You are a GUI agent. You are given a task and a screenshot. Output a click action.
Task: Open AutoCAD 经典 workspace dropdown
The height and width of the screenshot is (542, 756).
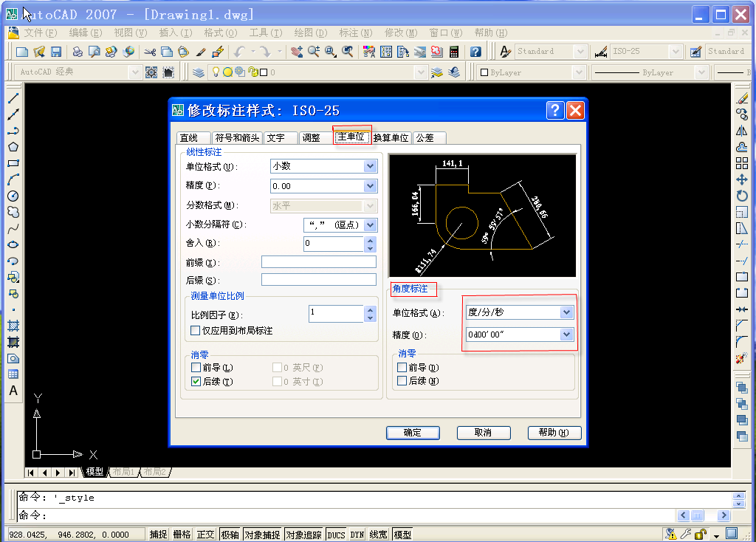(x=134, y=72)
